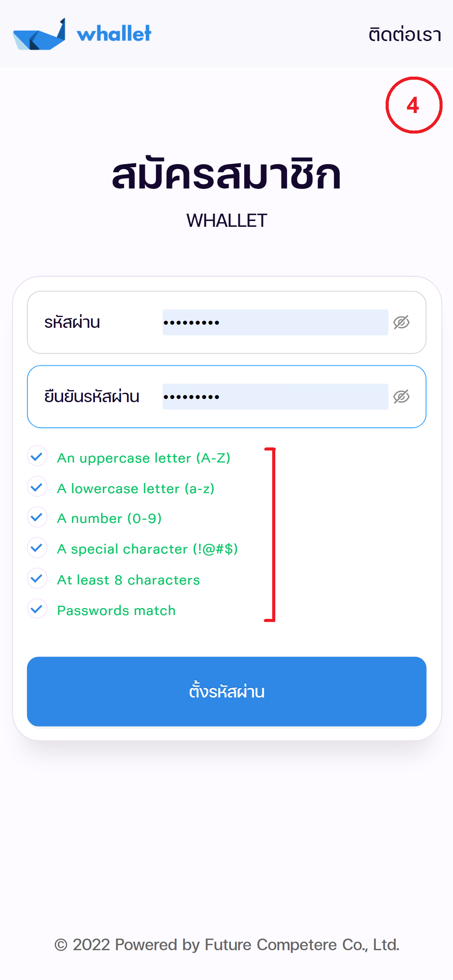Click the special character check icon
This screenshot has height=980, width=453.
tap(37, 548)
